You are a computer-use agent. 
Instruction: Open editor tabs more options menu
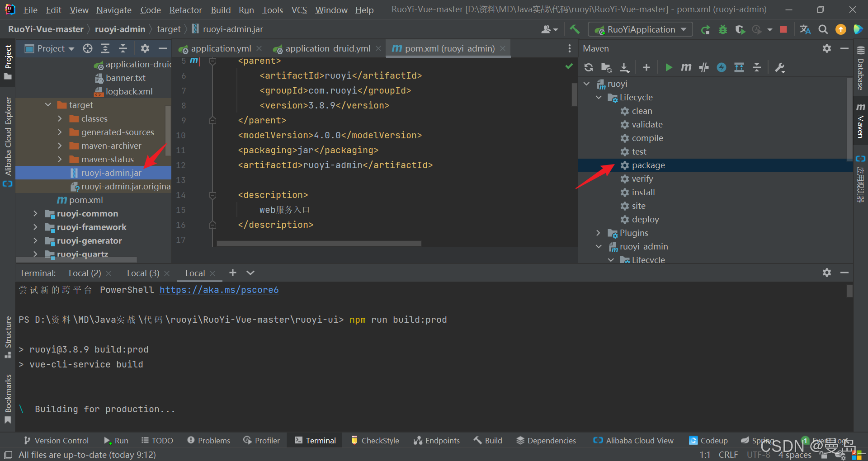coord(569,48)
